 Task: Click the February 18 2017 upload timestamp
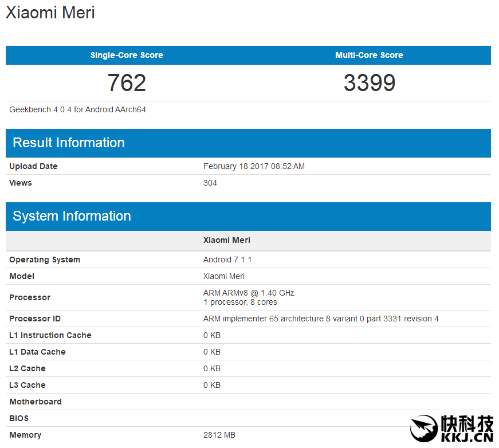(x=254, y=166)
